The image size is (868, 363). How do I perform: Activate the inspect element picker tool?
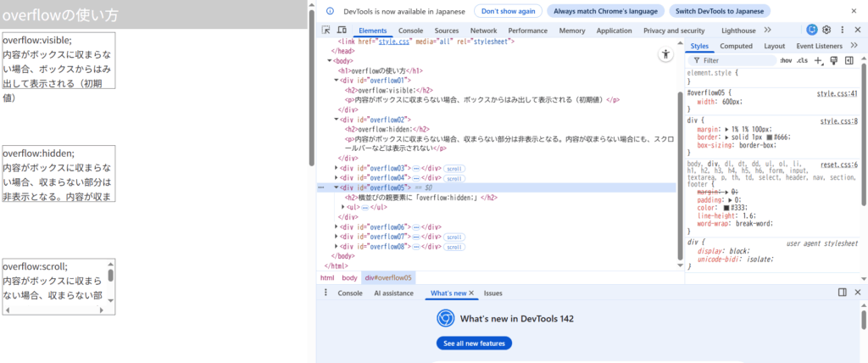[x=326, y=31]
